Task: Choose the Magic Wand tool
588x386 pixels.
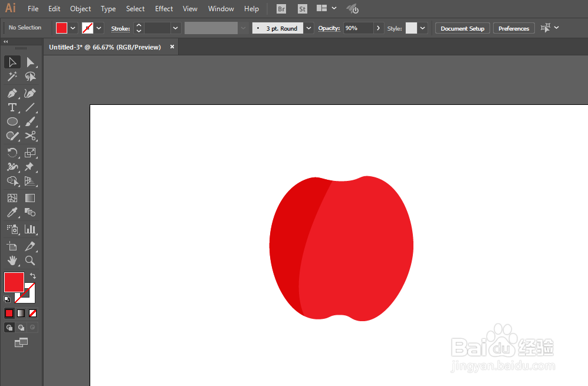Action: [x=12, y=77]
